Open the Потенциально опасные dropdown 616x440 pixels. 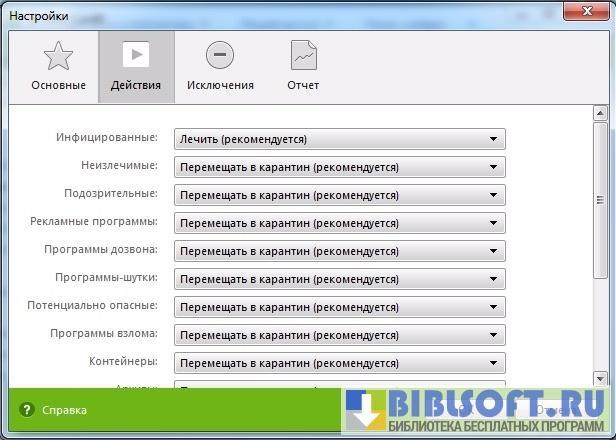click(x=340, y=307)
